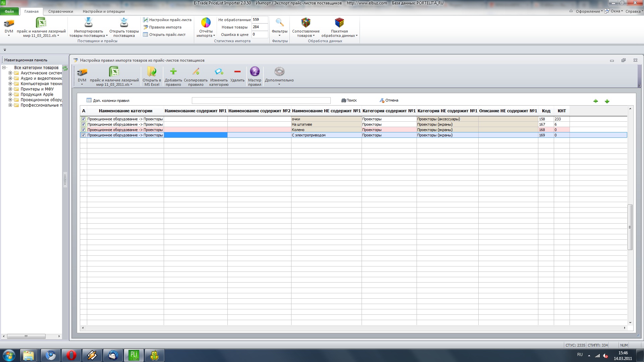
Task: Open the Файл menu
Action: [9, 11]
